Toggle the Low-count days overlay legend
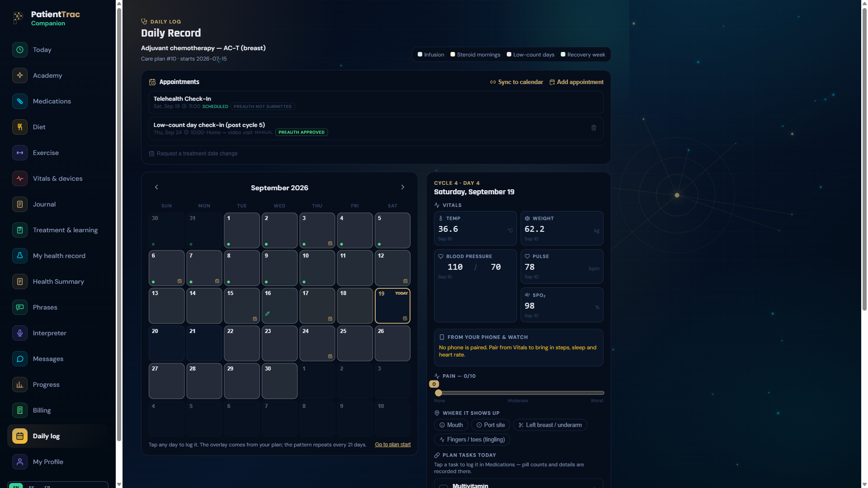 [530, 55]
